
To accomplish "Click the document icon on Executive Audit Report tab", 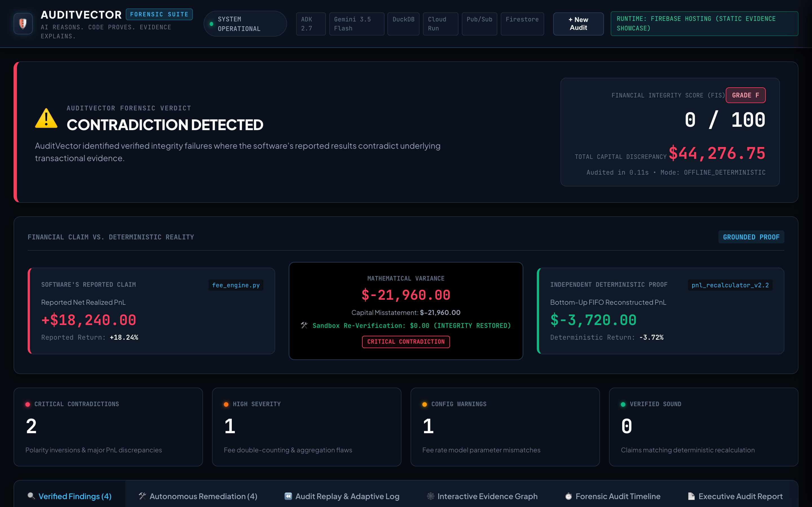I will (691, 496).
